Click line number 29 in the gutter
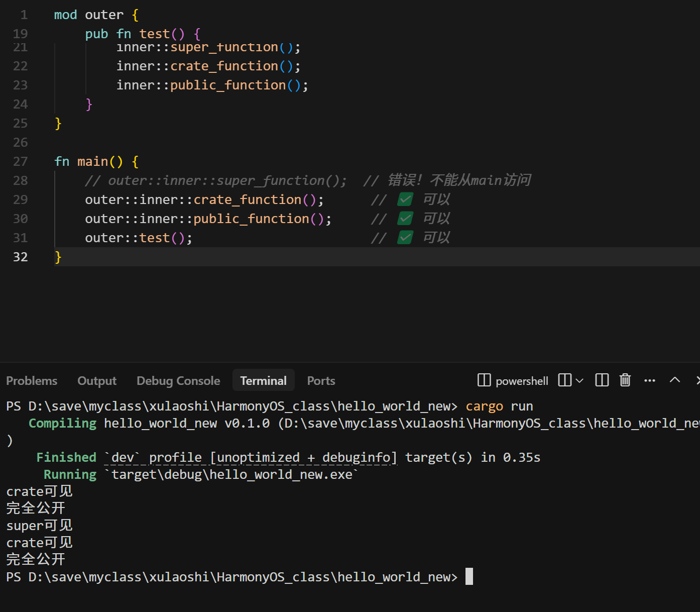 [21, 199]
